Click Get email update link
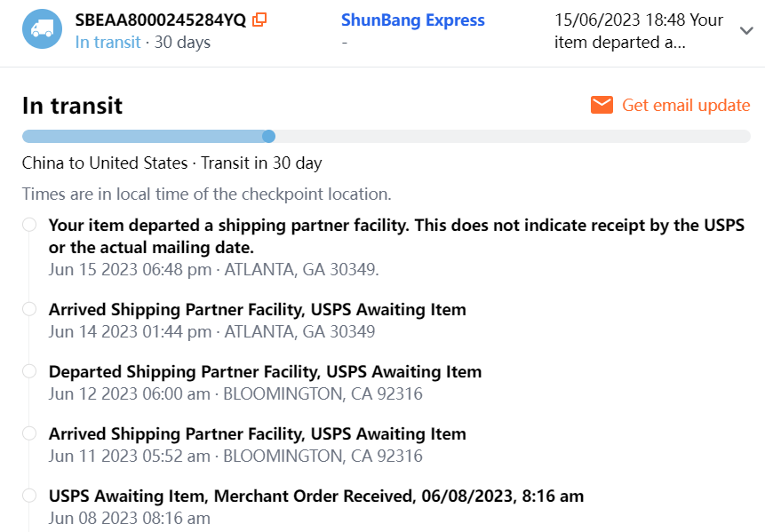The image size is (765, 532). (x=685, y=105)
